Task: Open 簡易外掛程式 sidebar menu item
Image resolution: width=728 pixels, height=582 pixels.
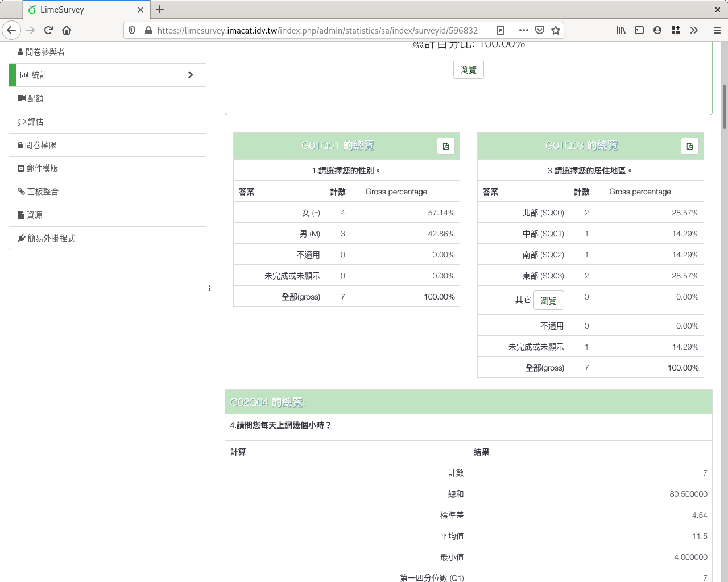Action: click(107, 238)
